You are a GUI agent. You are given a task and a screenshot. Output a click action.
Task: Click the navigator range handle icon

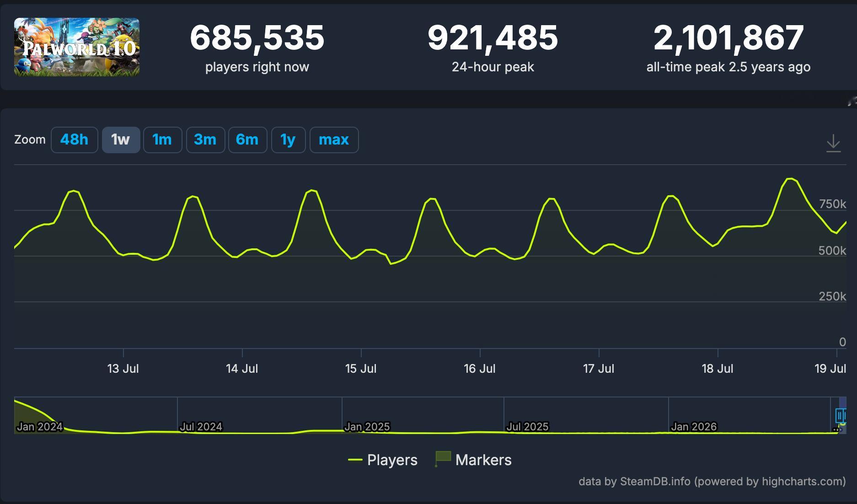(x=840, y=416)
